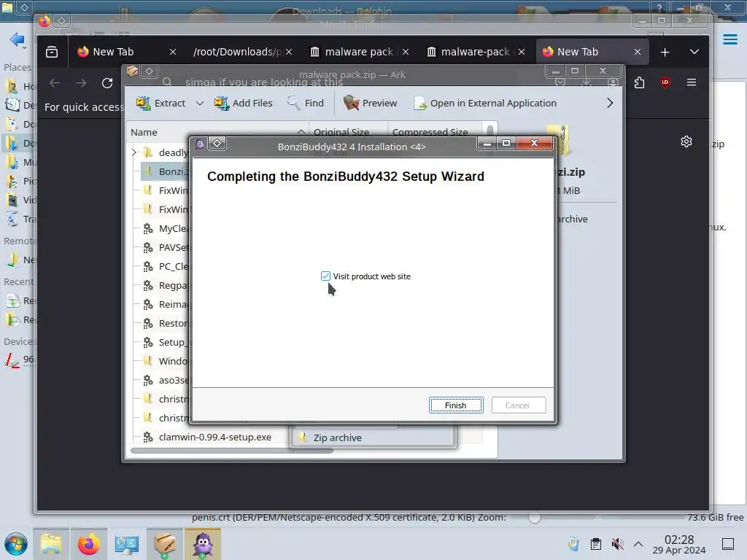Open the system settings taskbar icon
747x560 pixels.
[127, 544]
